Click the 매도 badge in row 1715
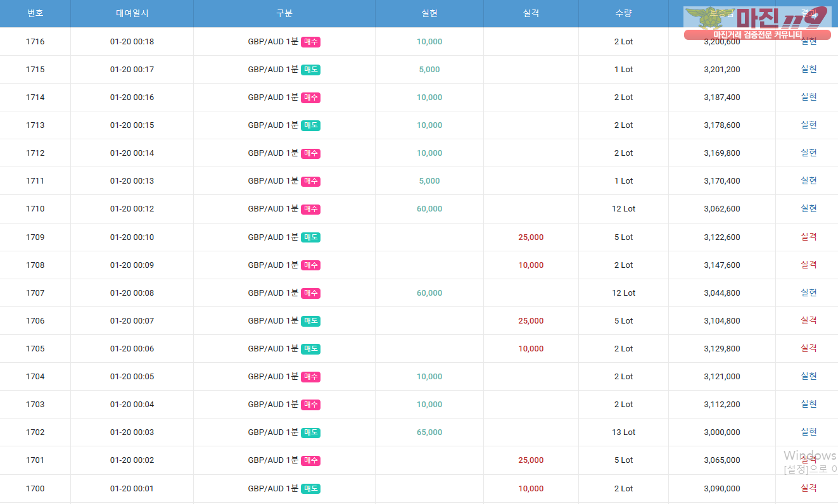Viewport: 838px width, 504px height. click(x=310, y=70)
